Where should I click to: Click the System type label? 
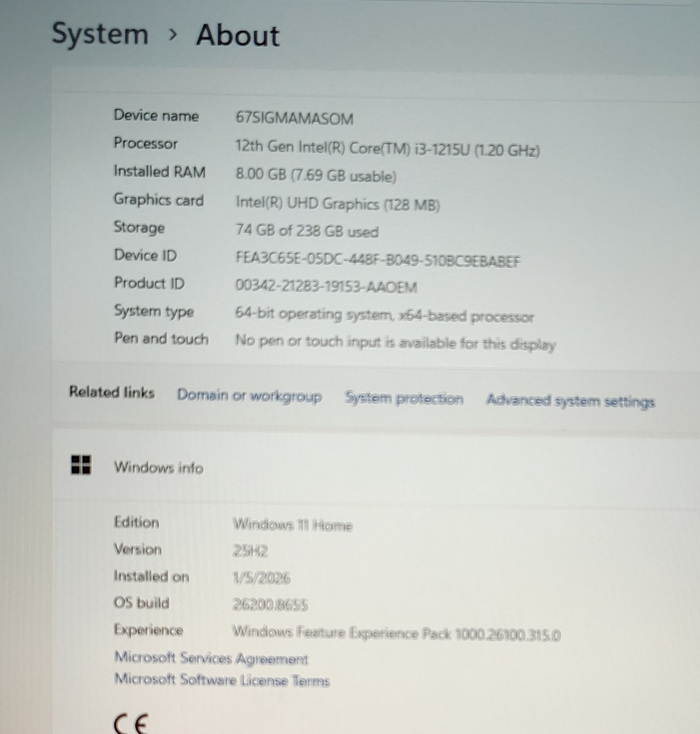[x=154, y=311]
